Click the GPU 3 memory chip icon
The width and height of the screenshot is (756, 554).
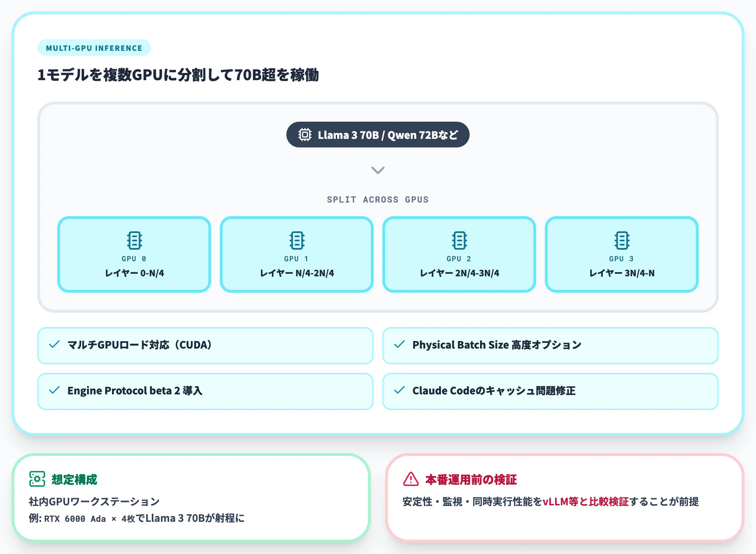(x=622, y=240)
